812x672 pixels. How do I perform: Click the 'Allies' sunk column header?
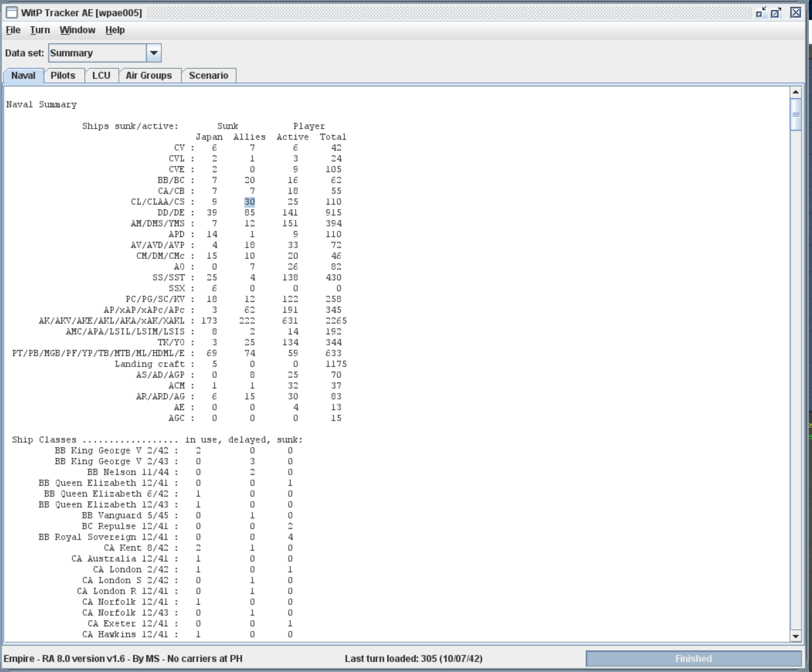coord(250,137)
